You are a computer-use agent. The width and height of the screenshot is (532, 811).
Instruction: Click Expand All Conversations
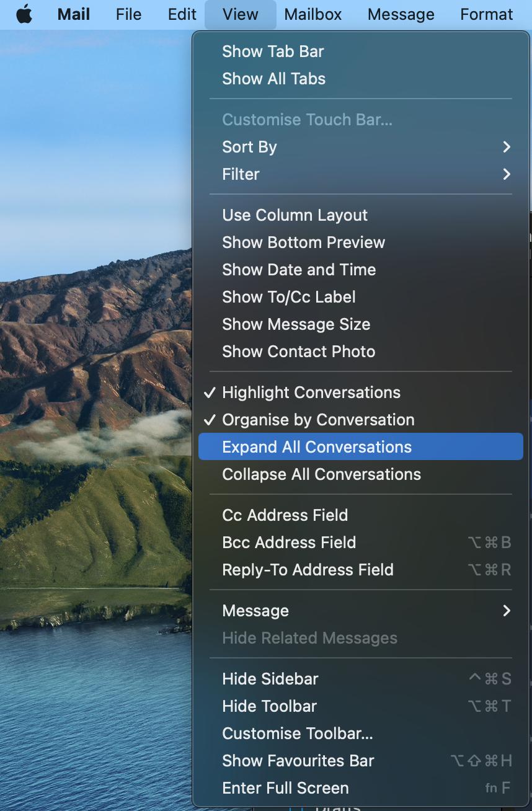click(361, 447)
